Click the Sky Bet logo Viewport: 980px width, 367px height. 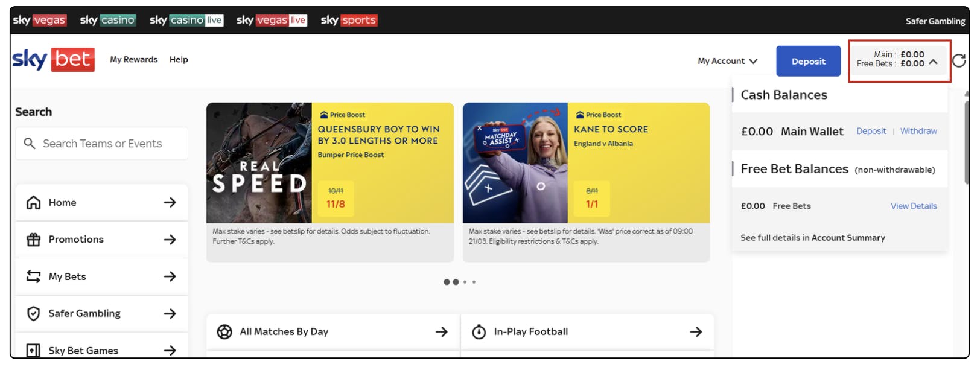coord(53,59)
